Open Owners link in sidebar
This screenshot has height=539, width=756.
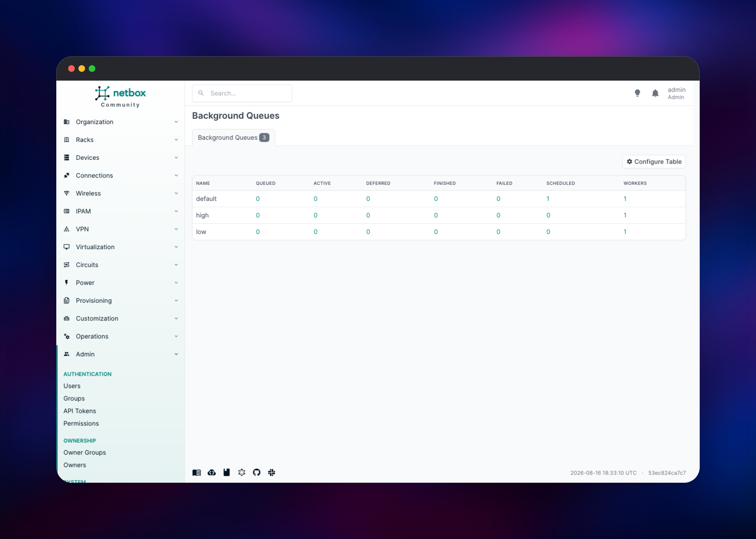75,465
